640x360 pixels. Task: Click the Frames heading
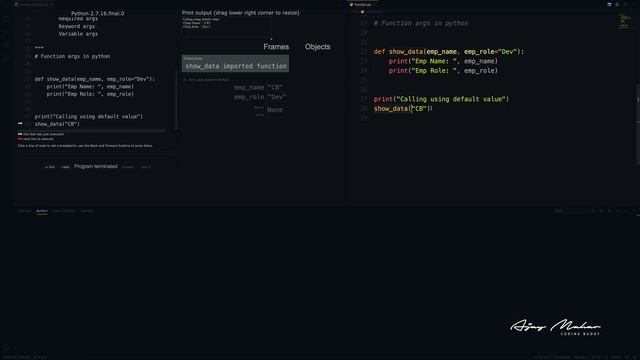click(276, 47)
